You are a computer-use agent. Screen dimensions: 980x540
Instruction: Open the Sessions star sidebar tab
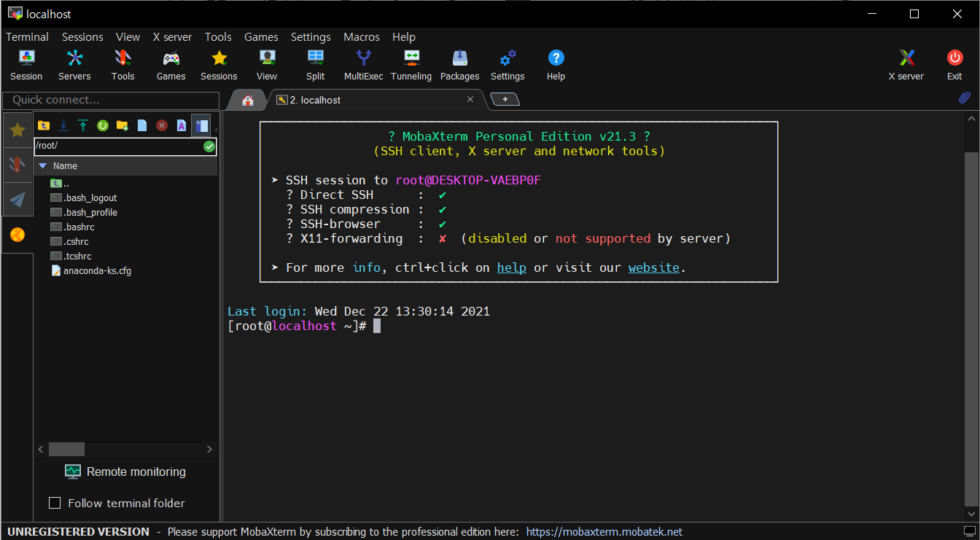pos(17,130)
